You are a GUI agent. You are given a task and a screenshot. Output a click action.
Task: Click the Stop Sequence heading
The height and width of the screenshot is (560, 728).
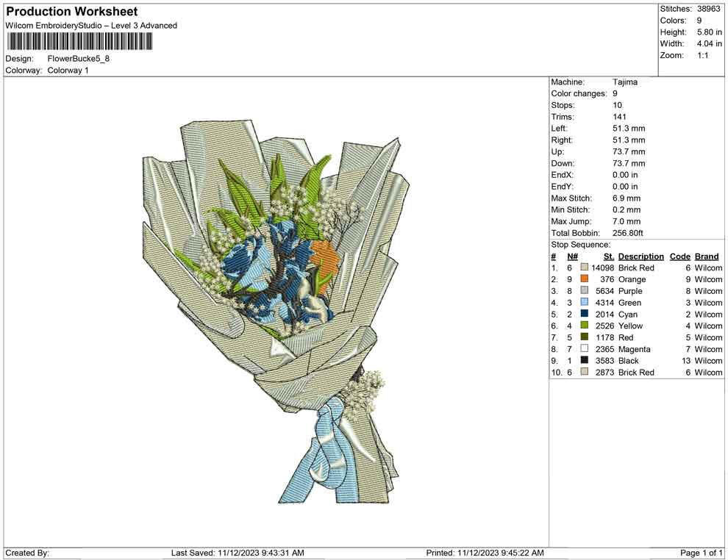[x=580, y=245]
